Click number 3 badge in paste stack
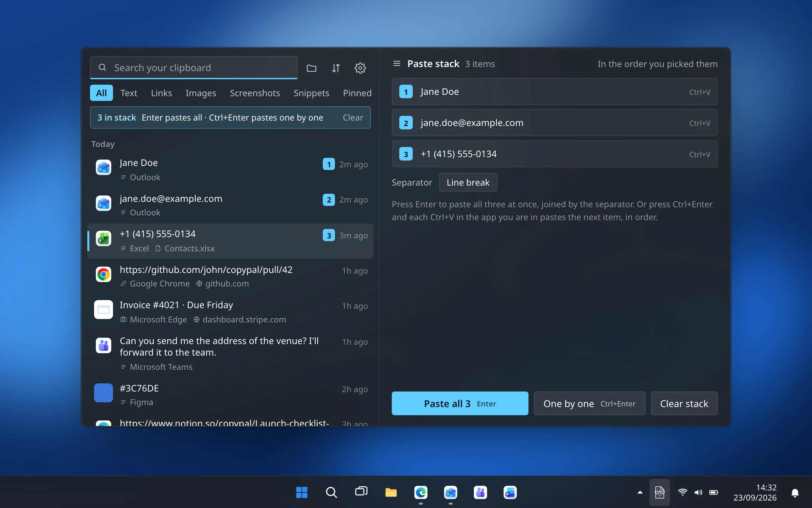812x508 pixels. (x=406, y=154)
